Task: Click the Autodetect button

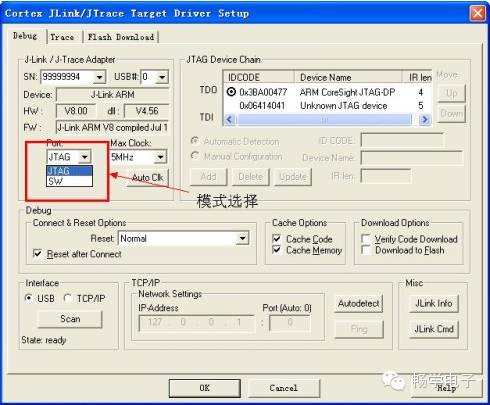Action: (359, 303)
